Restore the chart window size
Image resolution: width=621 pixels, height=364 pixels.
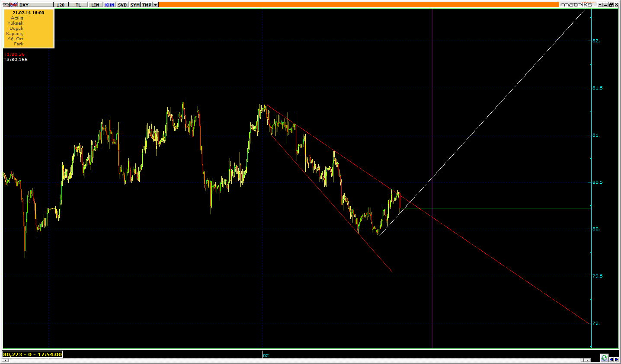[611, 5]
